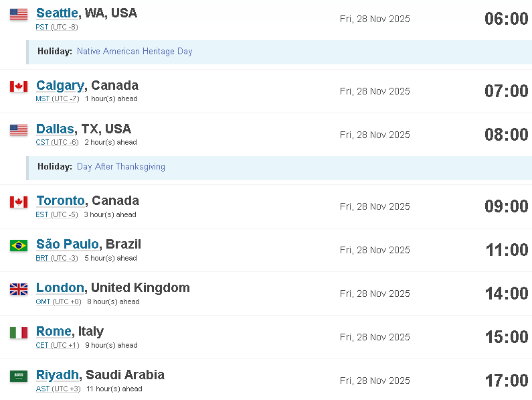Open the MST time zone link
This screenshot has height=400, width=532.
tap(43, 99)
